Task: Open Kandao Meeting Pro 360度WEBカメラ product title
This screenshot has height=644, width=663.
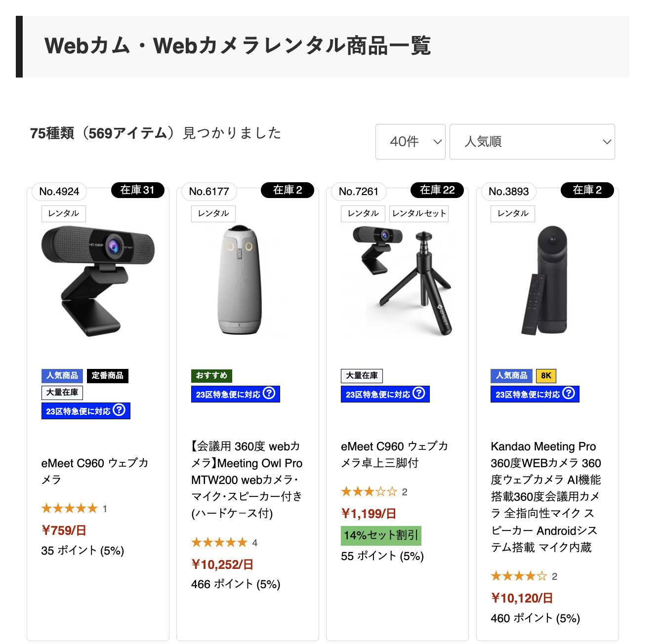Action: 546,497
